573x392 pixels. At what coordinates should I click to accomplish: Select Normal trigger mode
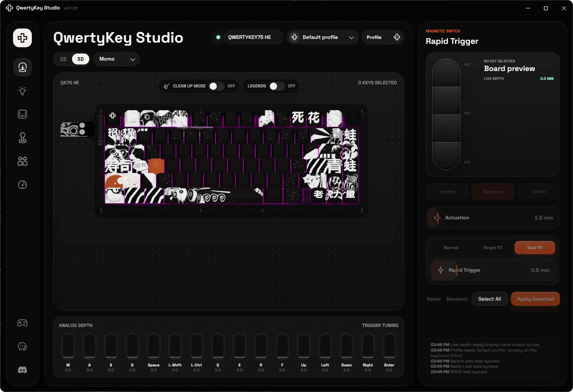point(451,248)
